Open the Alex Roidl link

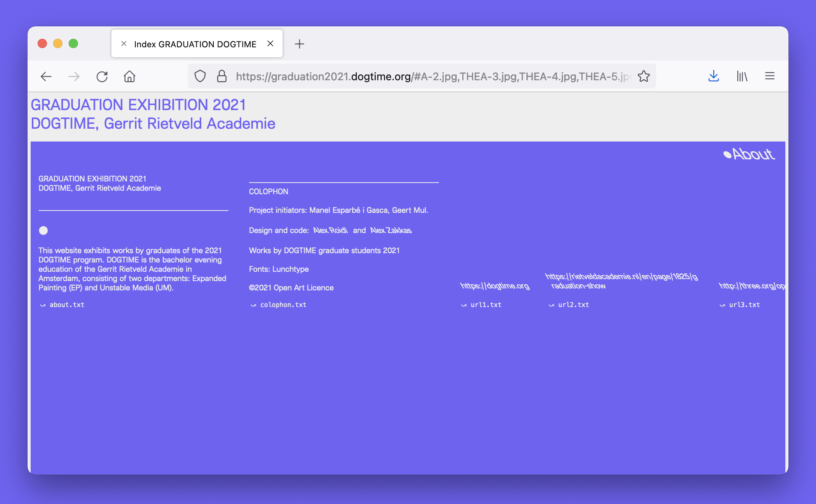[x=330, y=230]
